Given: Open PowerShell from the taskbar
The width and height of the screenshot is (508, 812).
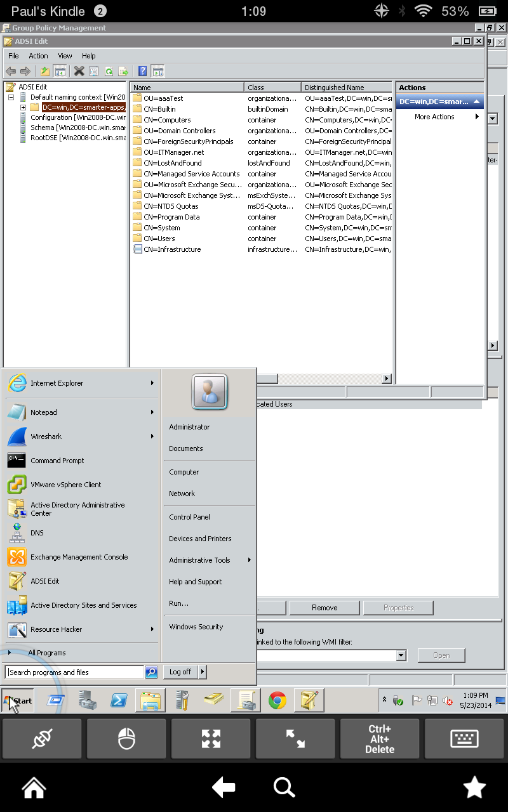Looking at the screenshot, I should coord(119,700).
